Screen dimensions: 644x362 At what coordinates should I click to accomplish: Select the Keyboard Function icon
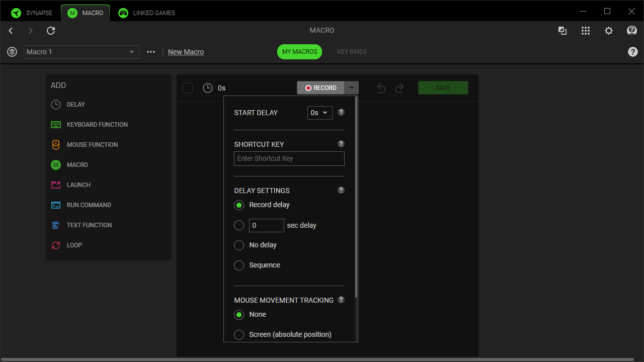click(56, 125)
